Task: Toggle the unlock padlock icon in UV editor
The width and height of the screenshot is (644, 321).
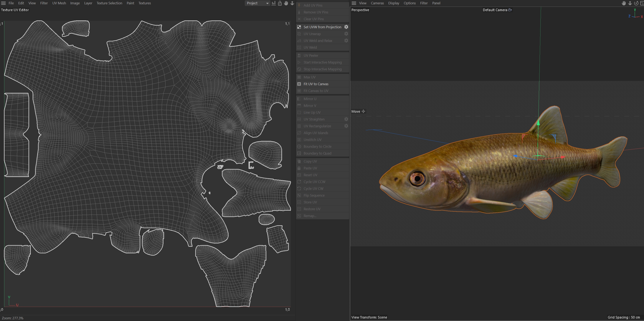Action: (280, 3)
